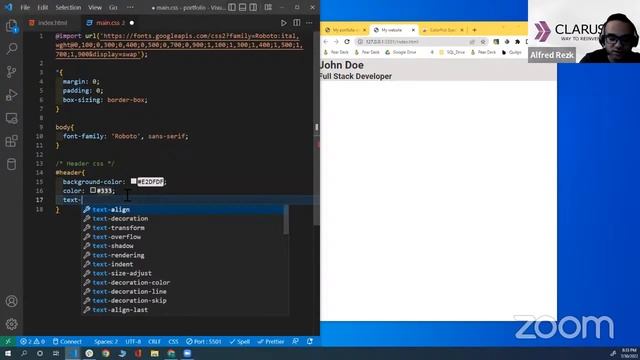
Task: Open the File menu
Action: click(25, 7)
